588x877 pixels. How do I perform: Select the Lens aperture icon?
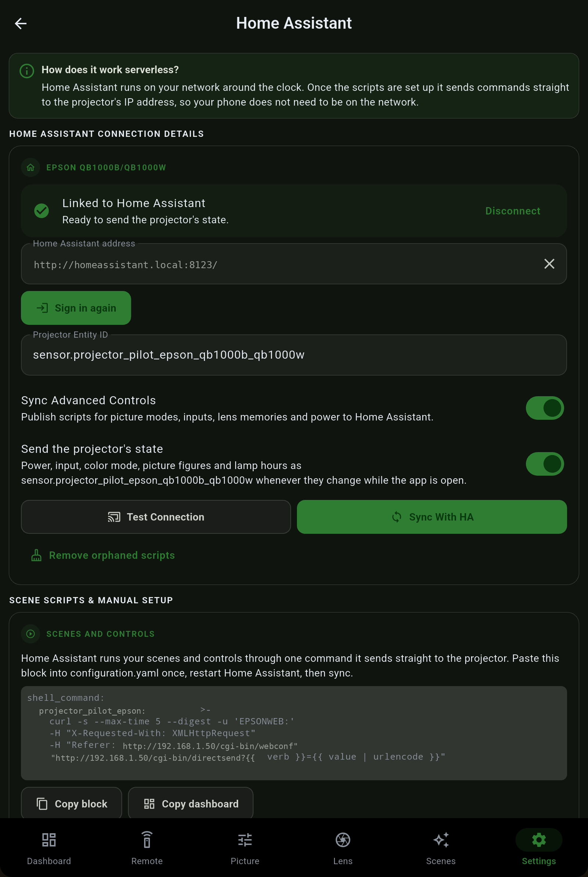343,840
